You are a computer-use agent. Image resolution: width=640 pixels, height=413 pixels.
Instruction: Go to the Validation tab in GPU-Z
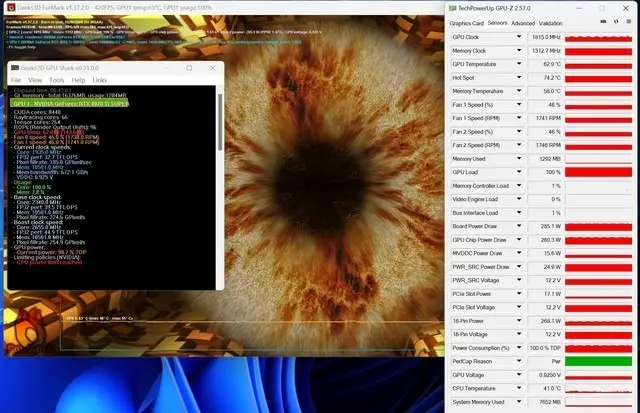click(550, 23)
